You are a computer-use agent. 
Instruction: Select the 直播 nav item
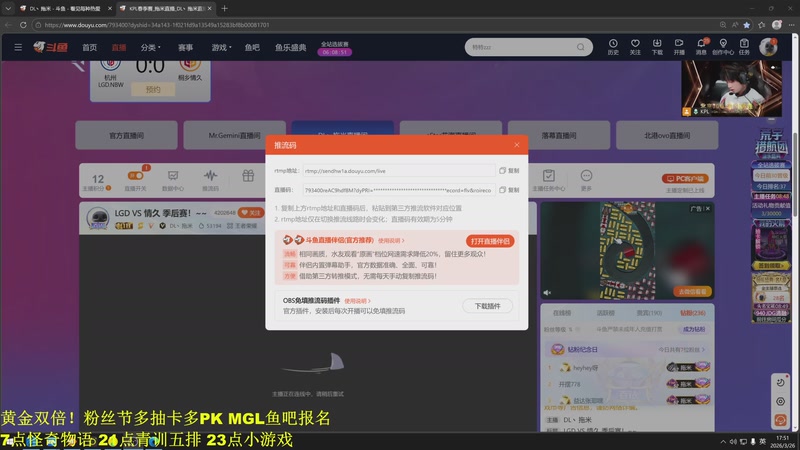tap(119, 47)
